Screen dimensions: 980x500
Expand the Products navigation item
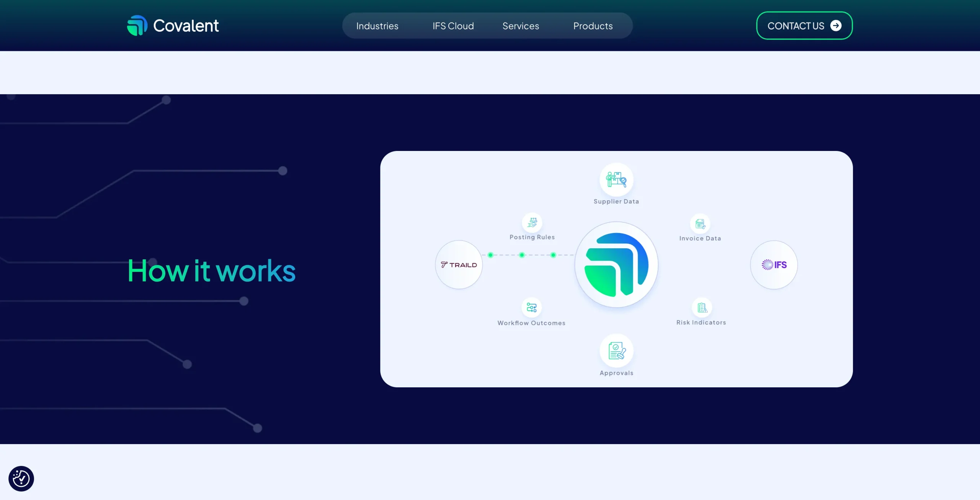click(593, 26)
